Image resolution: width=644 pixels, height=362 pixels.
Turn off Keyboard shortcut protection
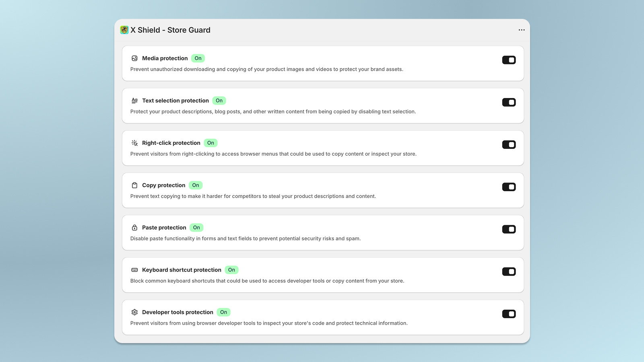click(509, 271)
